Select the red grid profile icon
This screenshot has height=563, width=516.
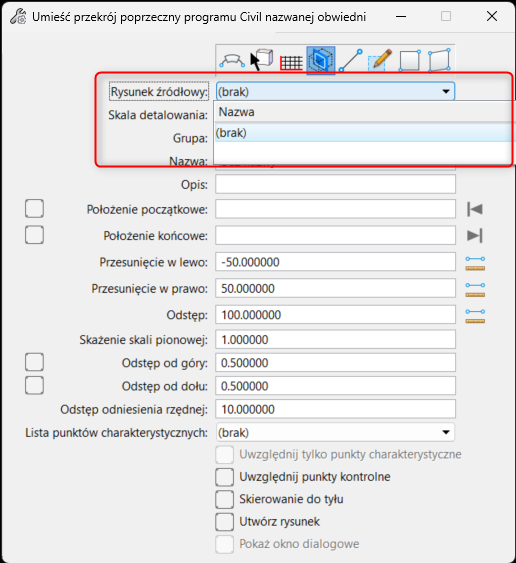tap(291, 62)
